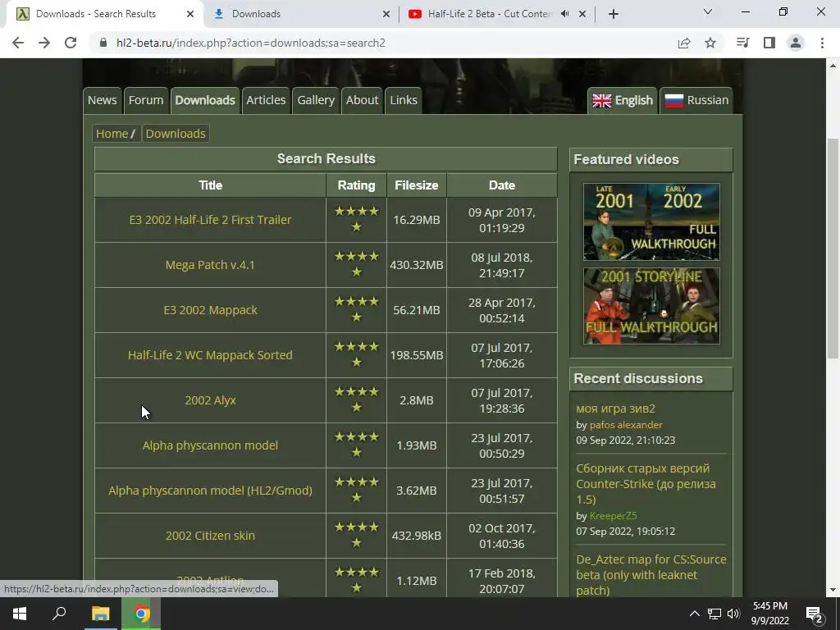Click the address bar URL
This screenshot has width=840, height=630.
(x=251, y=43)
